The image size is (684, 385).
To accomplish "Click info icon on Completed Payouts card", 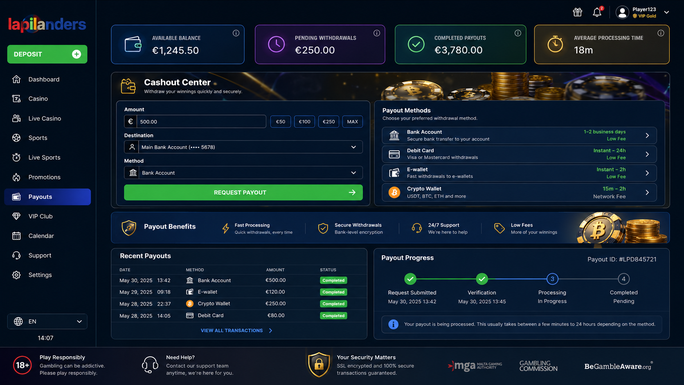I will 517,33.
